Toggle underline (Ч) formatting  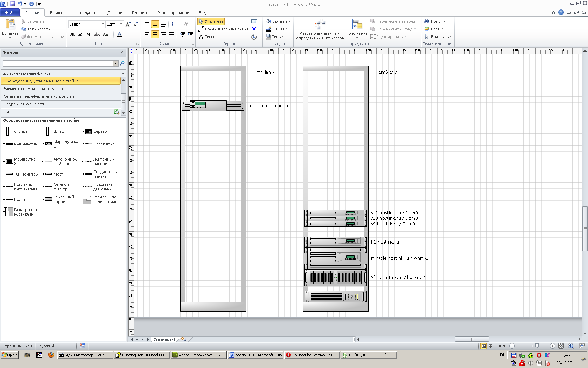click(89, 34)
